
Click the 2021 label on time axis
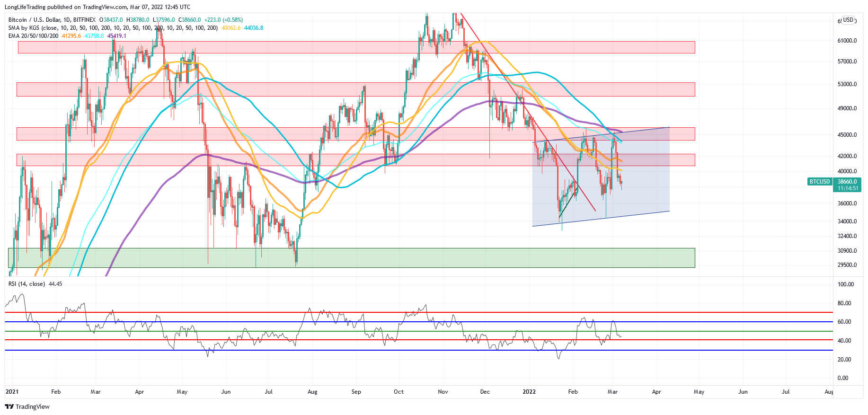click(12, 392)
